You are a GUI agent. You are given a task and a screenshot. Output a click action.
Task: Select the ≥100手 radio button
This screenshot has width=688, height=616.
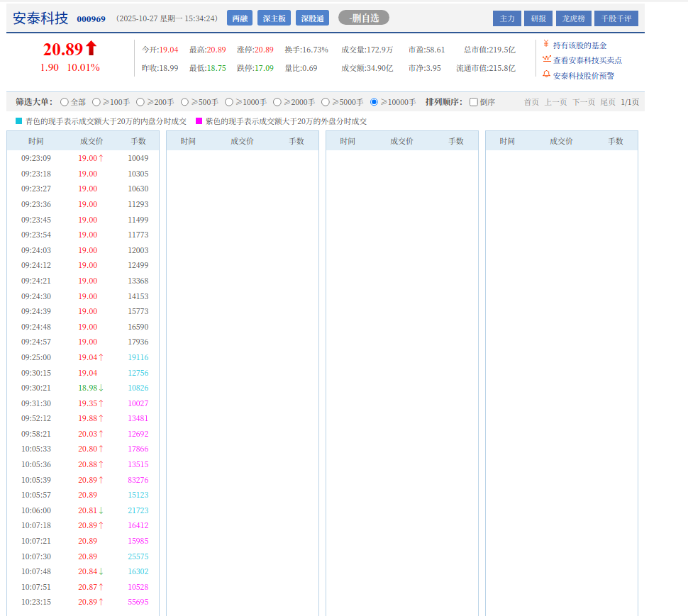(96, 102)
